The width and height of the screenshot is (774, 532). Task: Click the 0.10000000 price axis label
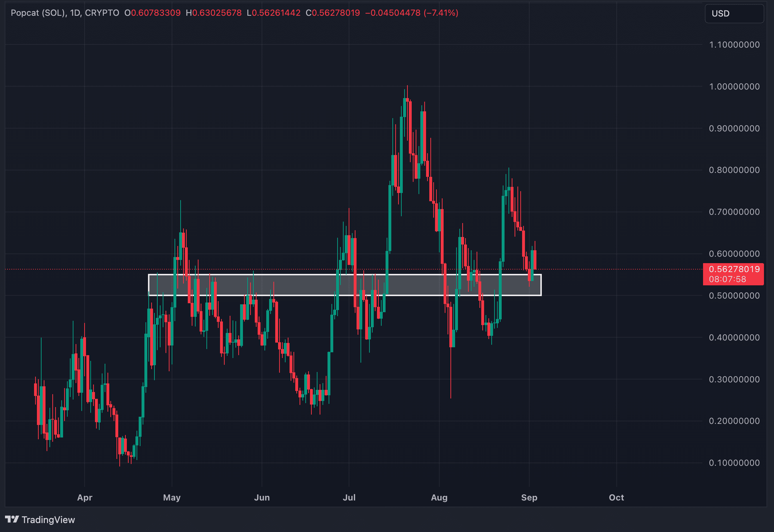point(734,463)
